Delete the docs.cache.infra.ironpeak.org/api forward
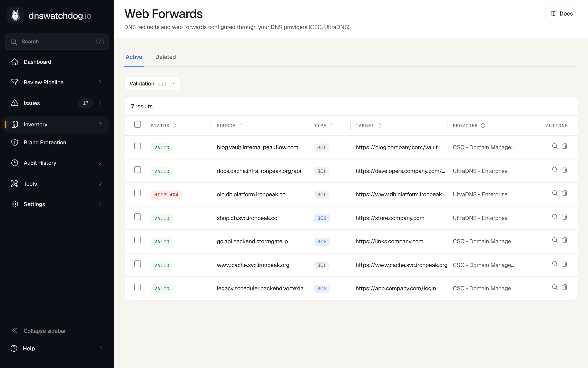This screenshot has height=368, width=588. (565, 170)
